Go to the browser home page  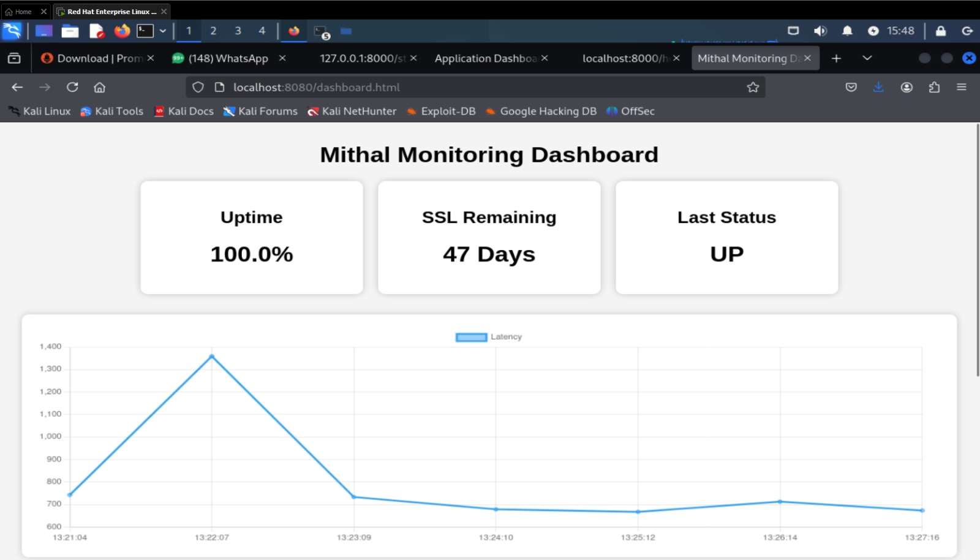[x=99, y=87]
